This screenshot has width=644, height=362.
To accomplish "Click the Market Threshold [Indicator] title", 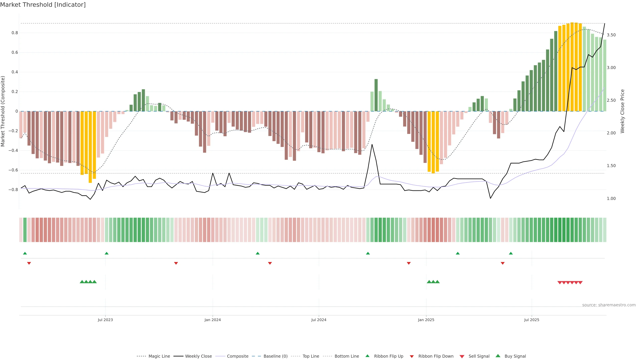I will 43,5.
